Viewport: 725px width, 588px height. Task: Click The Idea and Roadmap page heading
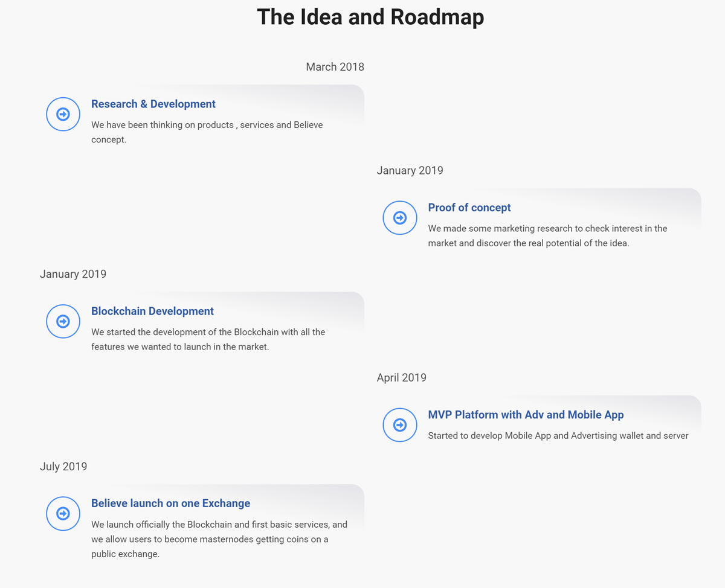370,17
